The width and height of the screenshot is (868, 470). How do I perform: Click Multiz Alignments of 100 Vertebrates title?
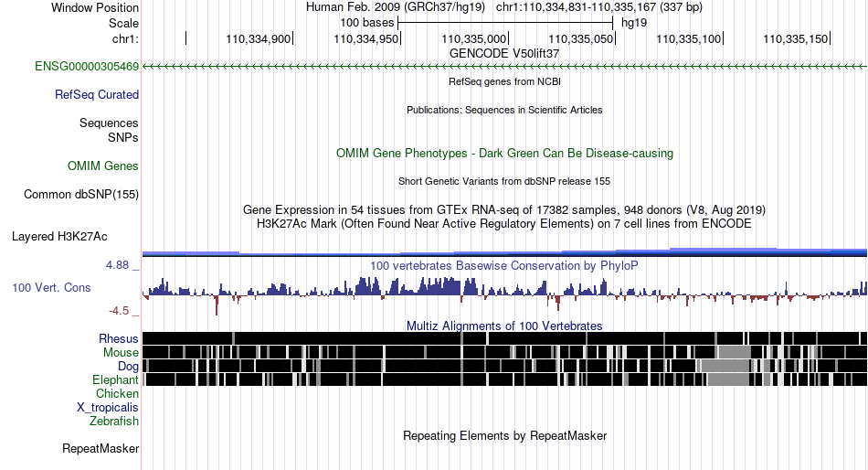[x=504, y=326]
